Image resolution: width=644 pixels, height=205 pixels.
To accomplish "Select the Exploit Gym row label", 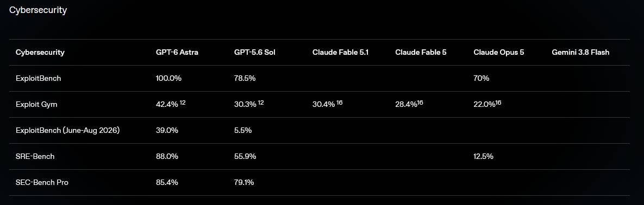I will (36, 105).
